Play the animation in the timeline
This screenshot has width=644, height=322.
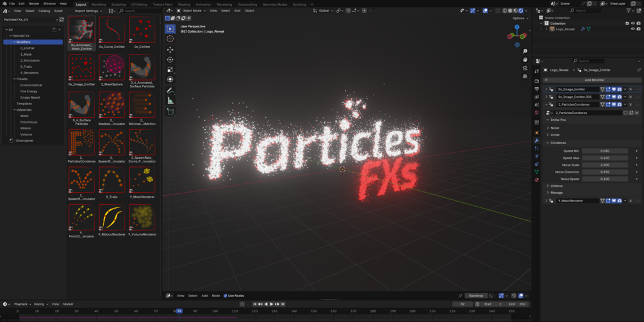271,304
